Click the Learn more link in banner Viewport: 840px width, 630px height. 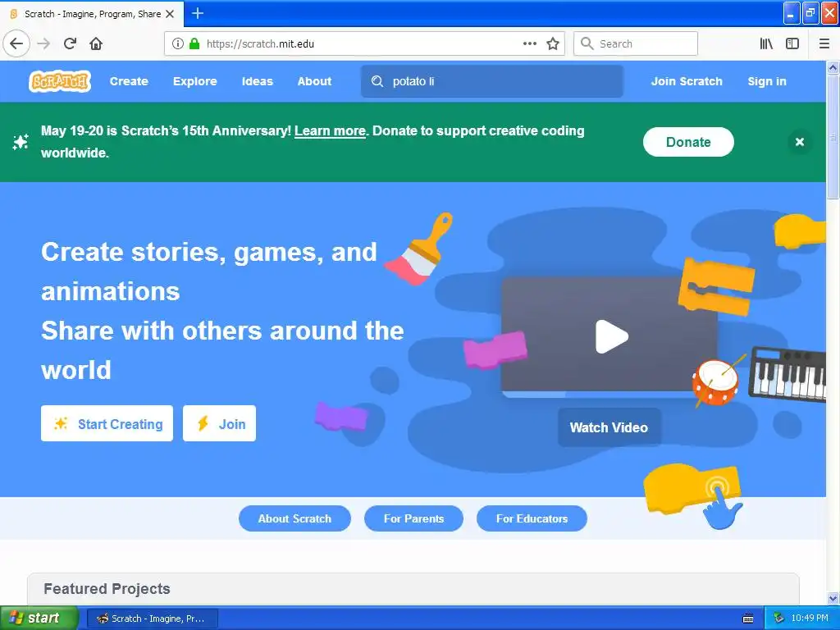tap(330, 131)
